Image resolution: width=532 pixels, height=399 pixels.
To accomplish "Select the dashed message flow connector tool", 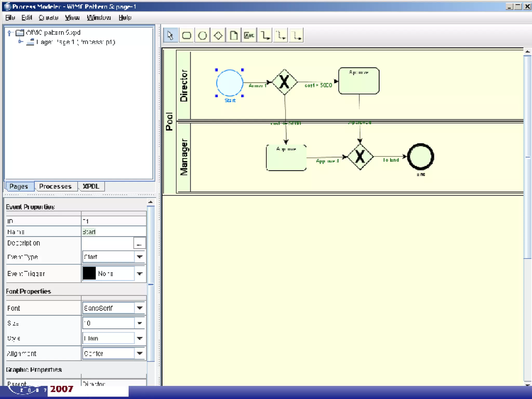I will coord(281,35).
